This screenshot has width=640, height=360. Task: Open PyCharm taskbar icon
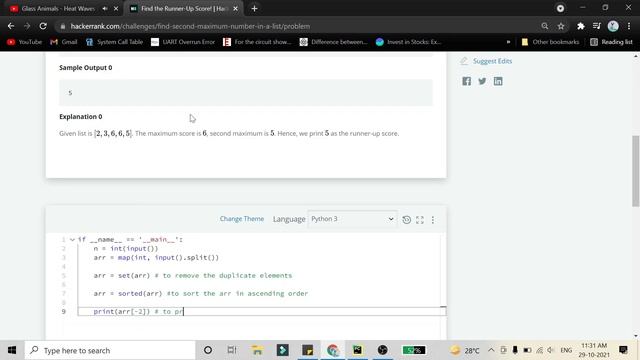pyautogui.click(x=358, y=350)
